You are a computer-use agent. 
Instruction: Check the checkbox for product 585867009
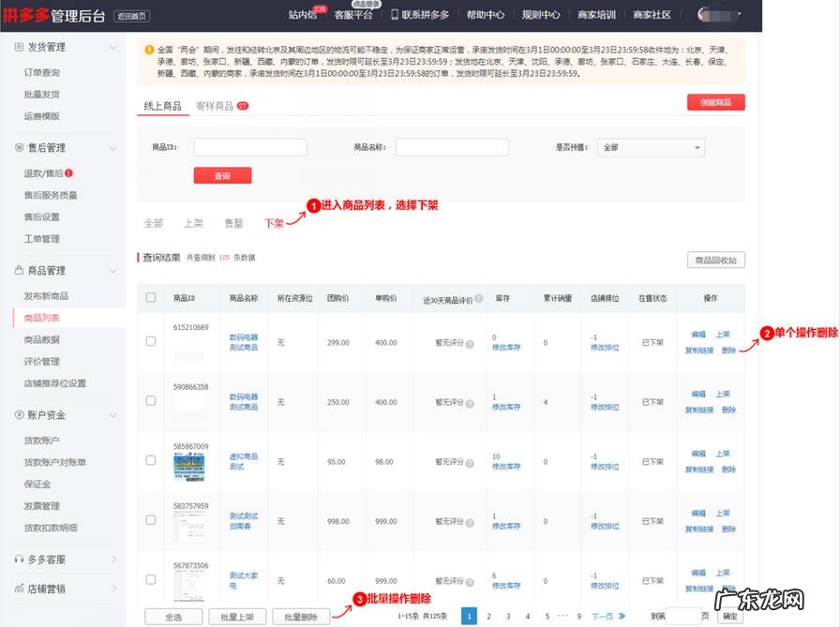[150, 462]
